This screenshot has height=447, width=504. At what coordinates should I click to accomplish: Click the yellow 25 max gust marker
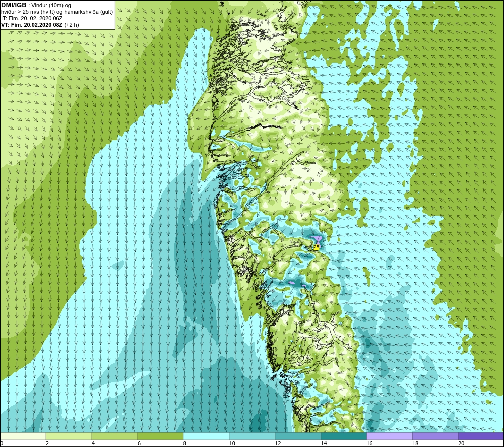pos(317,247)
